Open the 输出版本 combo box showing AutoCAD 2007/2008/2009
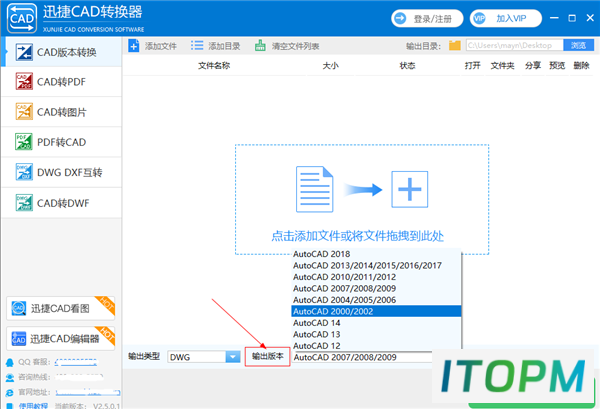This screenshot has height=409, width=600. click(x=362, y=357)
